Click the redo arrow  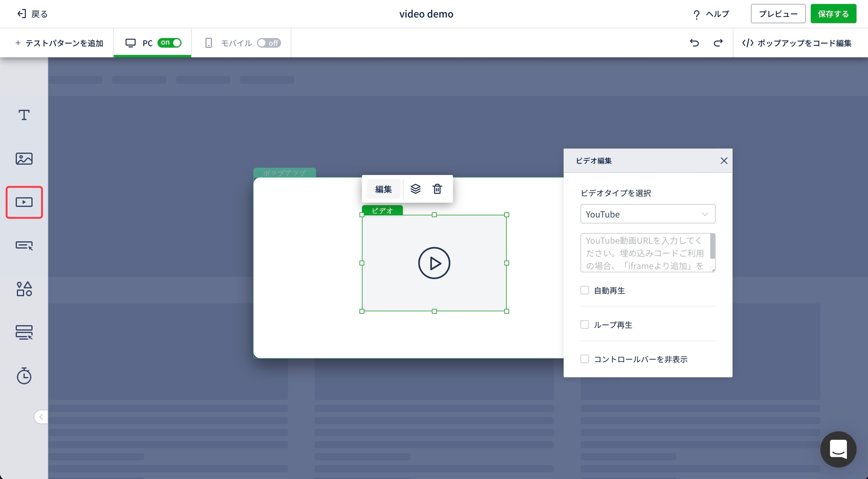pos(718,43)
